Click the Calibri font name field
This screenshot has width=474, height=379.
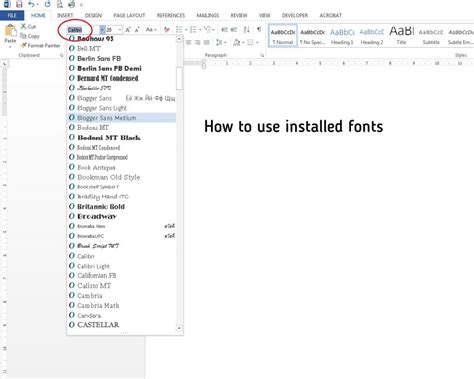pos(83,30)
